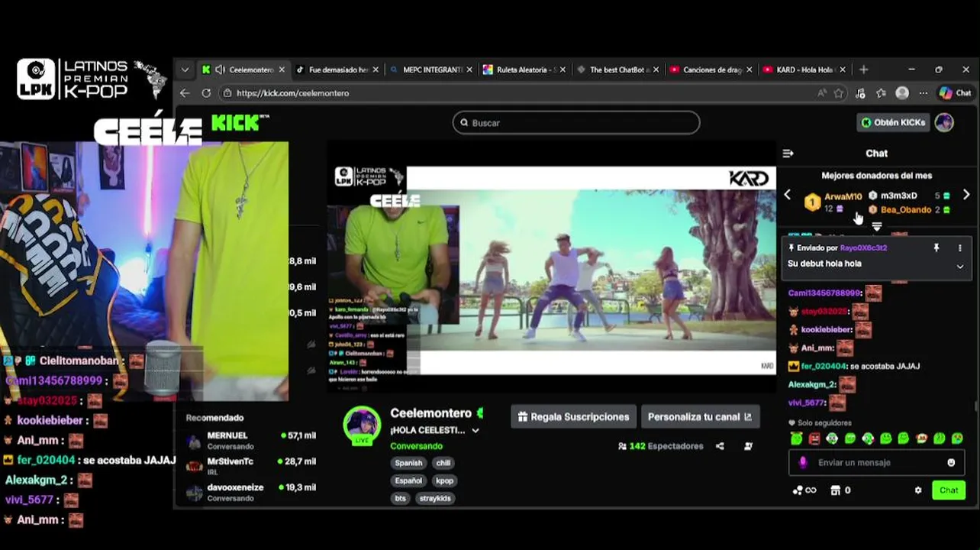Select the Español tag
The width and height of the screenshot is (980, 550).
pos(408,480)
